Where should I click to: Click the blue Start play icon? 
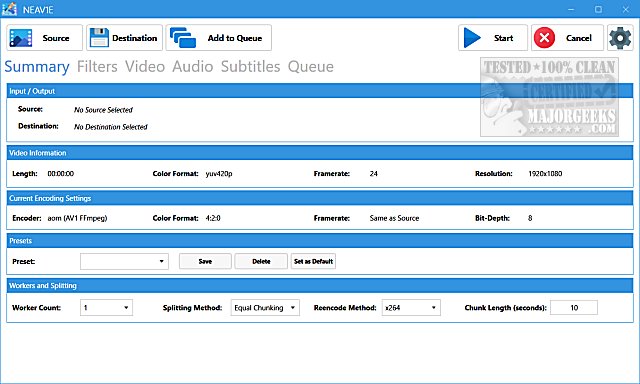[472, 38]
